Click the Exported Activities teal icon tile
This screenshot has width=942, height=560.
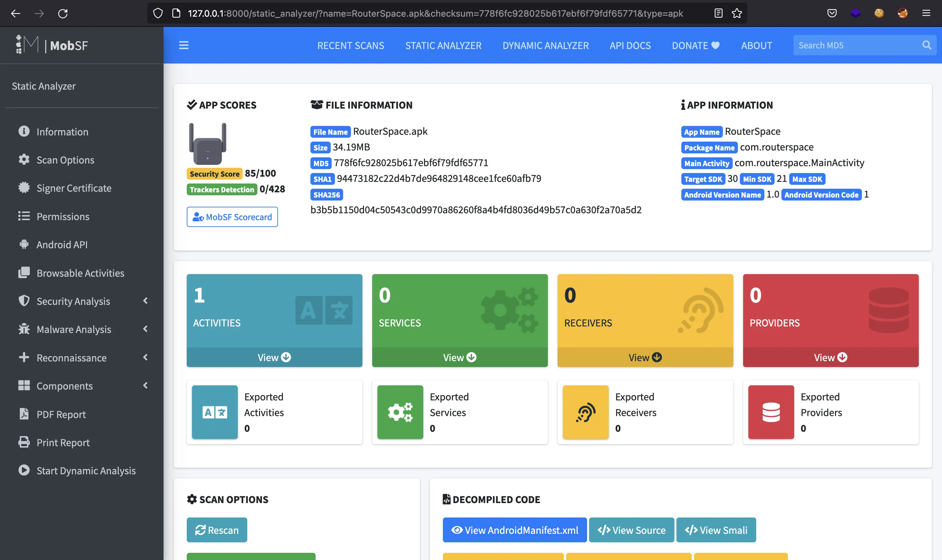pyautogui.click(x=215, y=412)
